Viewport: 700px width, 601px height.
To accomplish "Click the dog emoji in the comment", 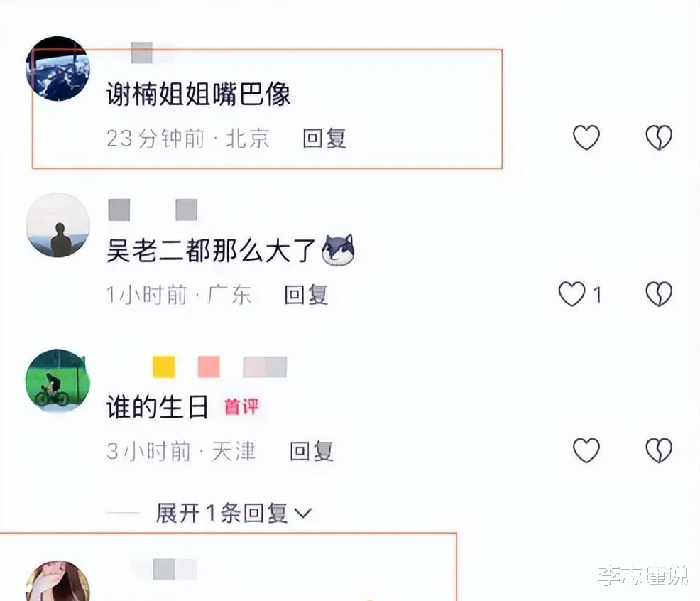I will point(339,250).
